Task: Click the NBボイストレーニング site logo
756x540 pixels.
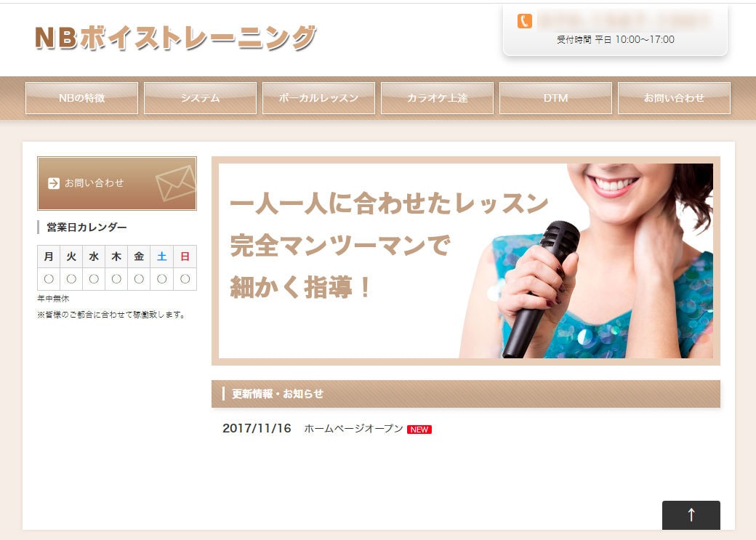Action: (175, 38)
